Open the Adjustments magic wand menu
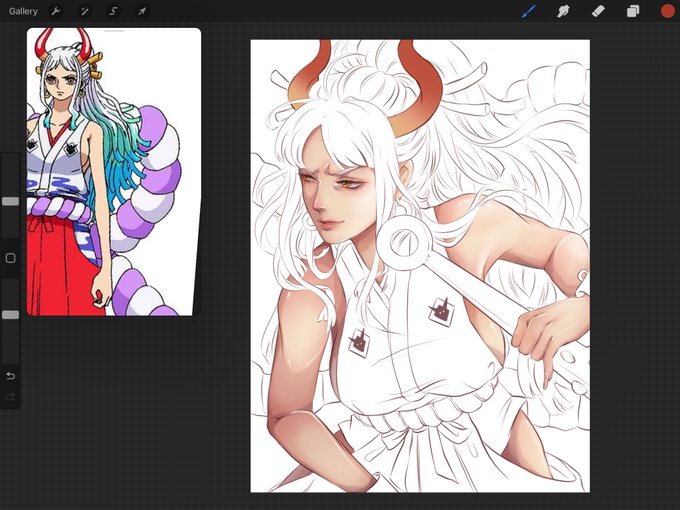680x510 pixels. point(85,11)
